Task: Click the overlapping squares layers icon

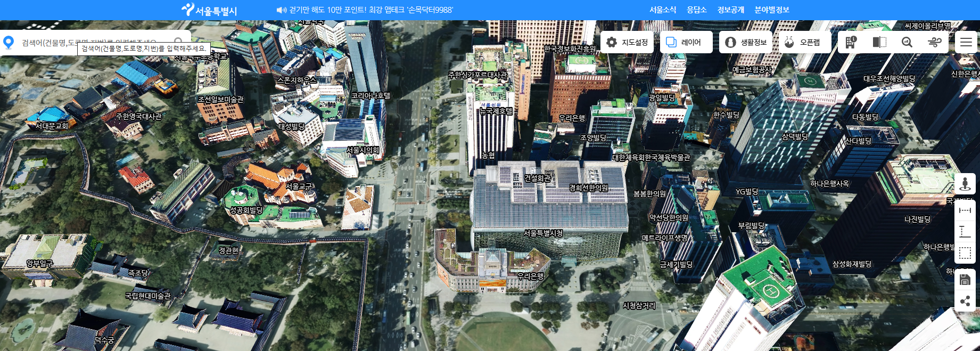Action: click(671, 42)
